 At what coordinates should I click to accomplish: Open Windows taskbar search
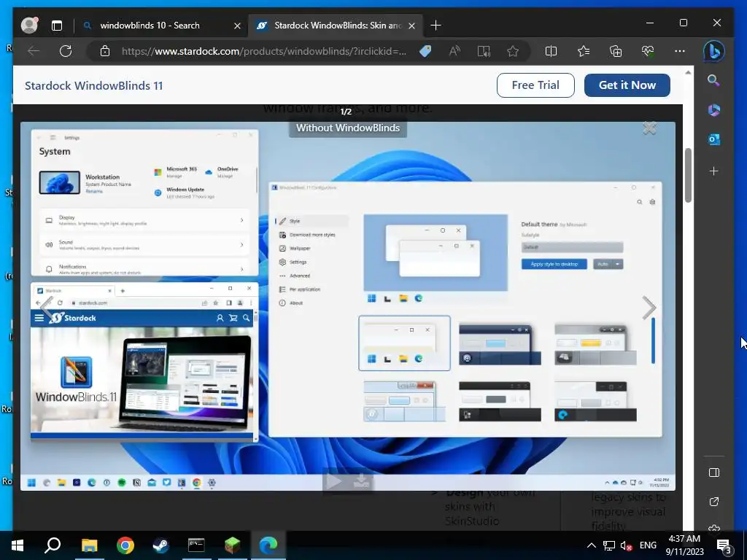53,545
